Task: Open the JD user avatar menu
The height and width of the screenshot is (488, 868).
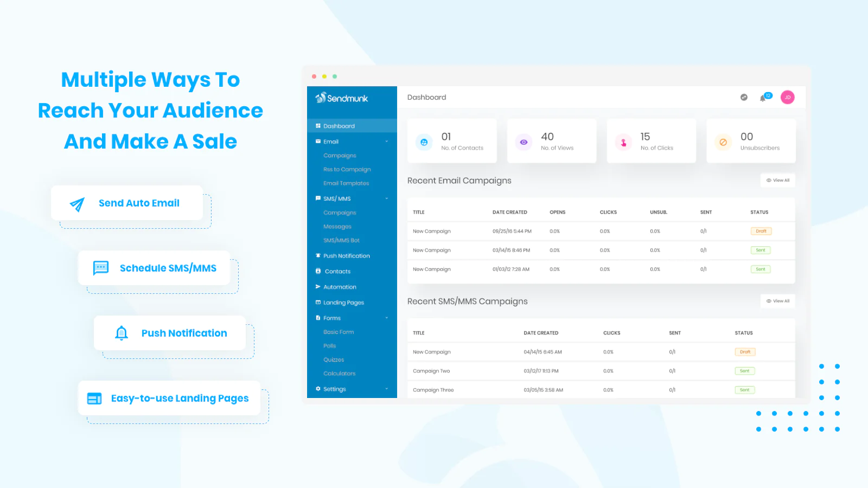Action: pos(787,98)
